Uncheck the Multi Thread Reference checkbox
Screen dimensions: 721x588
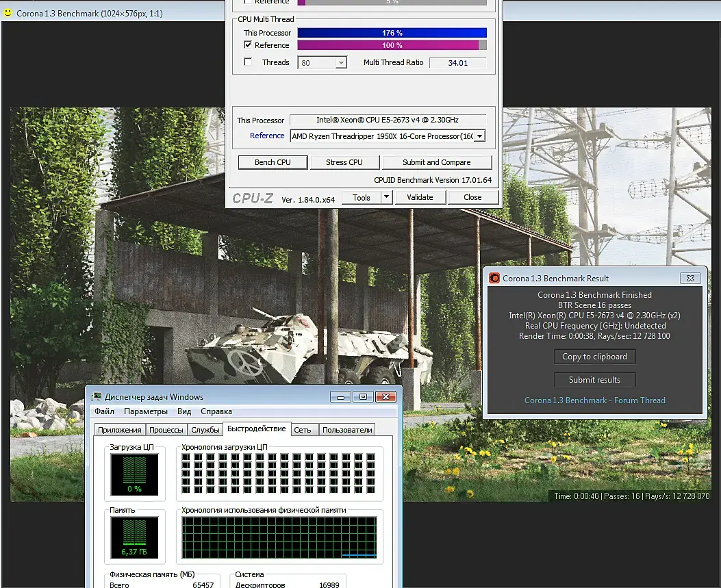249,45
